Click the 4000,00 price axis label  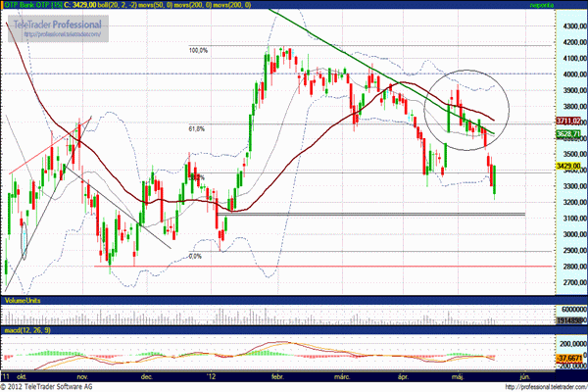(574, 74)
